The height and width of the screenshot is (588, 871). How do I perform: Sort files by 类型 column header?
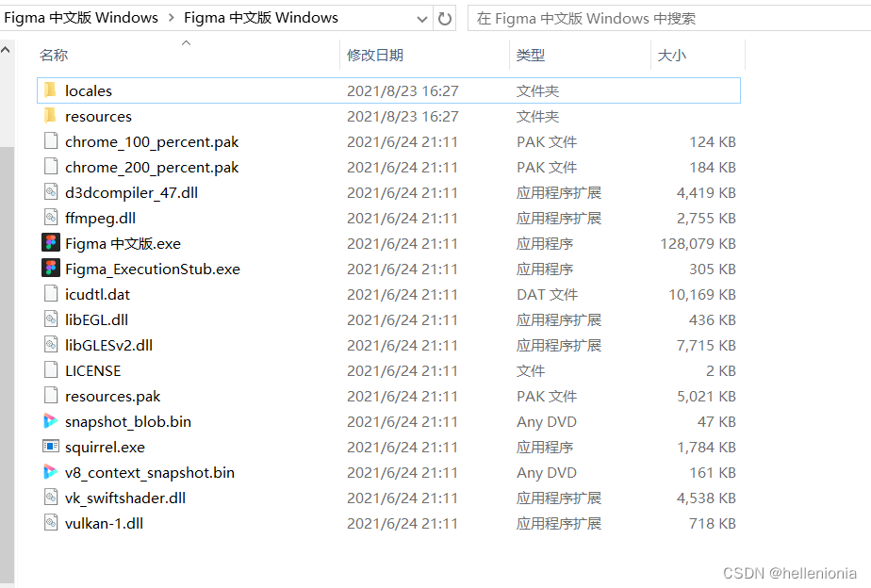531,55
